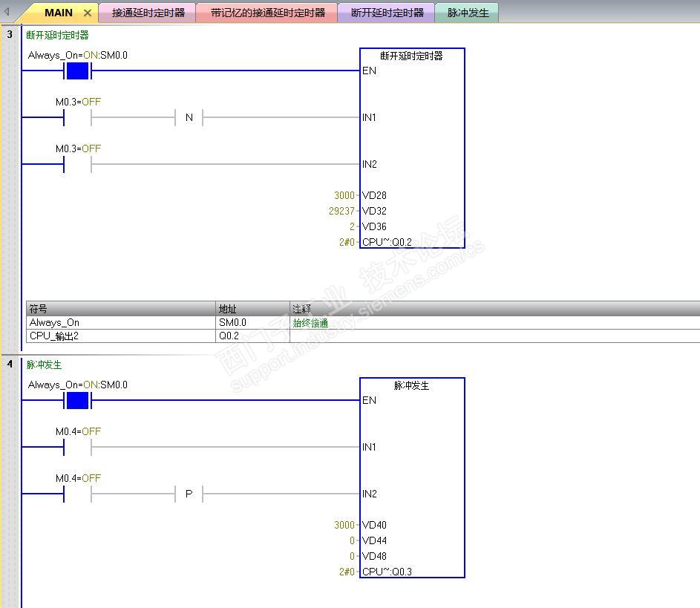Click EN pin of 脉冲发生 block
The image size is (700, 608).
[369, 400]
